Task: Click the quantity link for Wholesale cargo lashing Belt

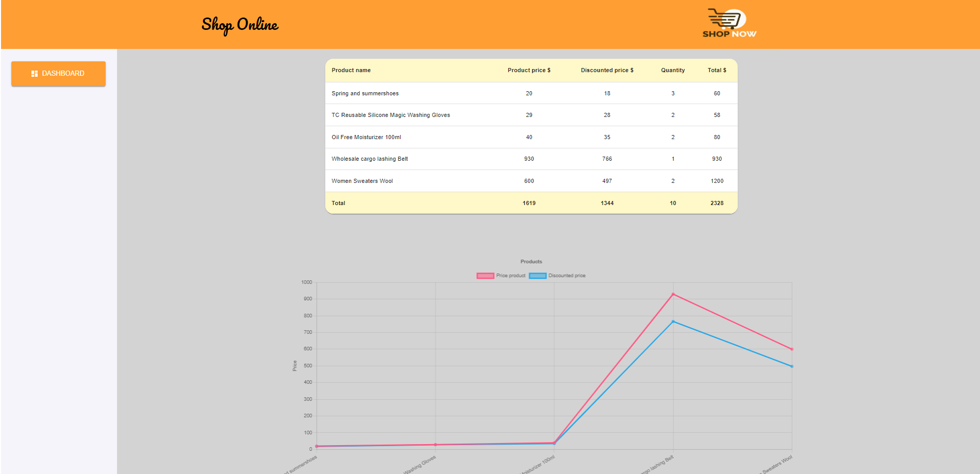Action: tap(673, 159)
